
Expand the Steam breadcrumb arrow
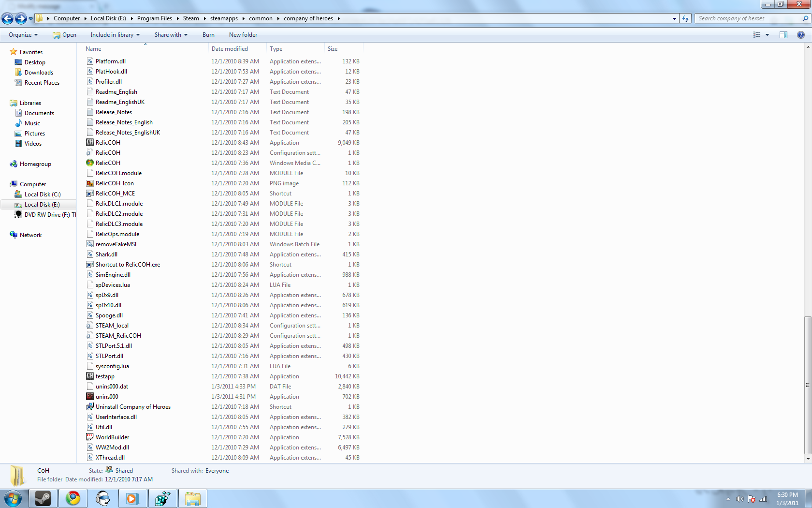coord(204,18)
